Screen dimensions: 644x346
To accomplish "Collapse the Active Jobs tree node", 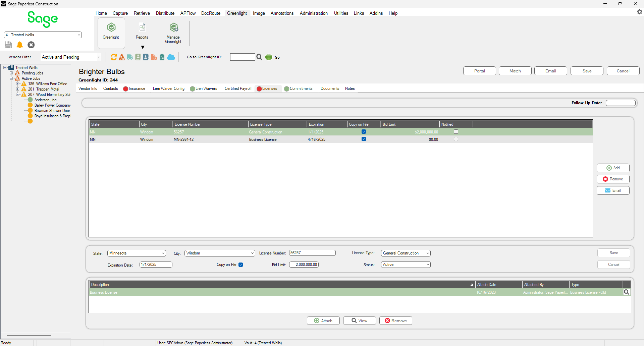I will click(11, 78).
